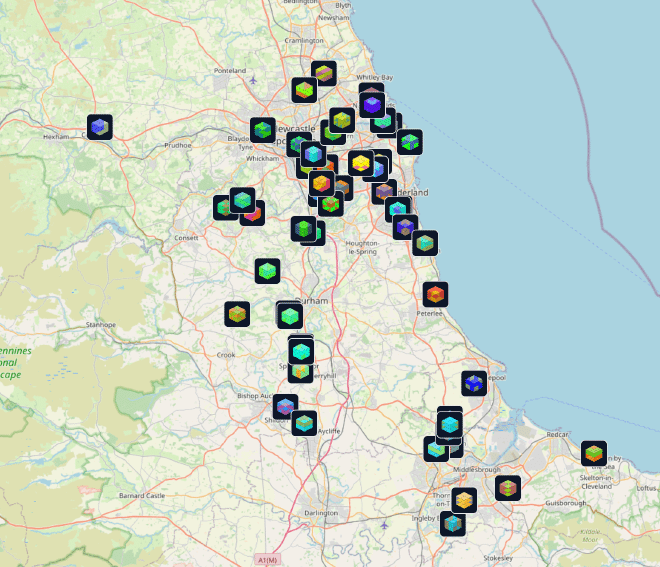Open the yellow cube marker at Thornaby

(x=463, y=500)
